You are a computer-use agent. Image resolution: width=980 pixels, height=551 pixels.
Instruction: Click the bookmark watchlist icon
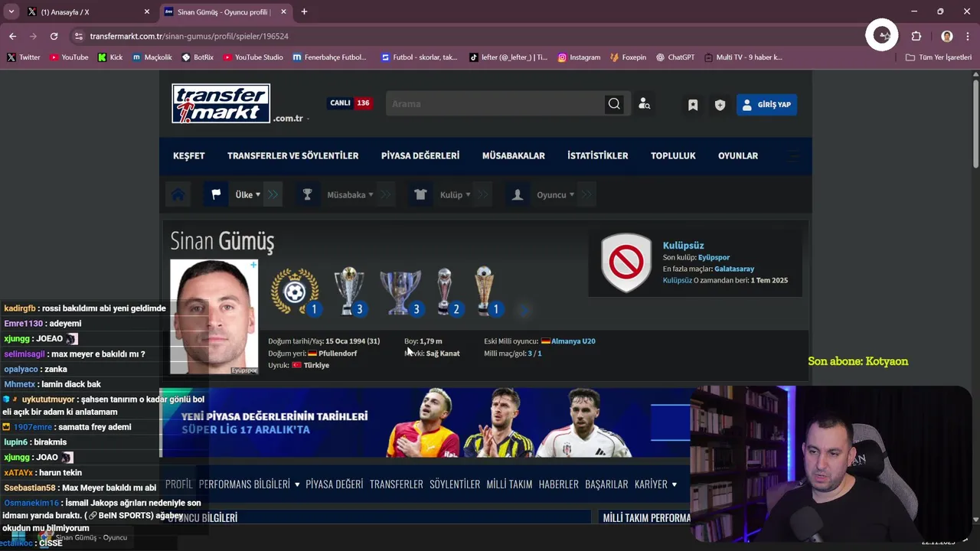pos(693,105)
